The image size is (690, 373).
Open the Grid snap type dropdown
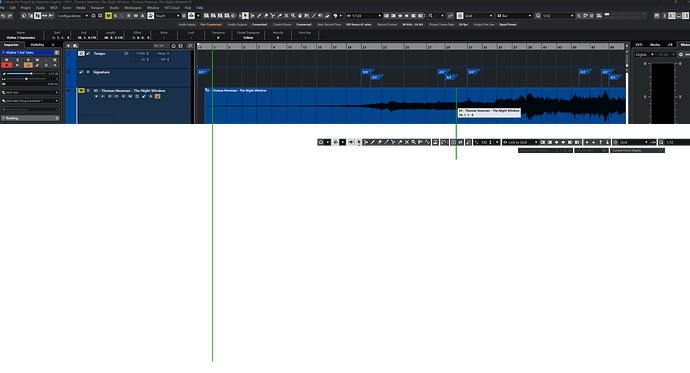(479, 16)
